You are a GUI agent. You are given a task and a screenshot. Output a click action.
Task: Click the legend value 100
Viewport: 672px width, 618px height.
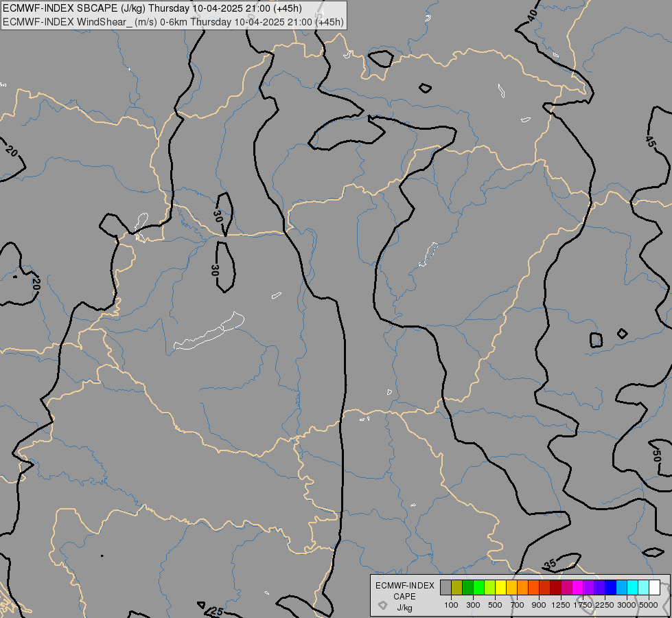451,605
